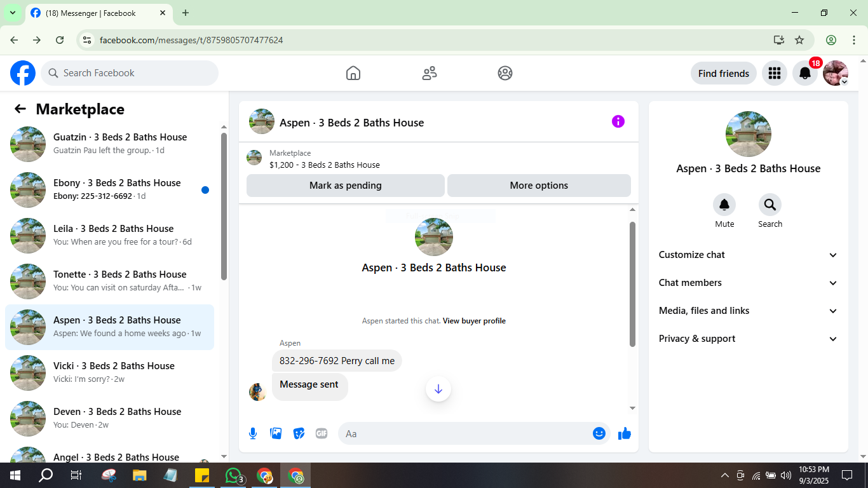Click More options button

click(539, 186)
